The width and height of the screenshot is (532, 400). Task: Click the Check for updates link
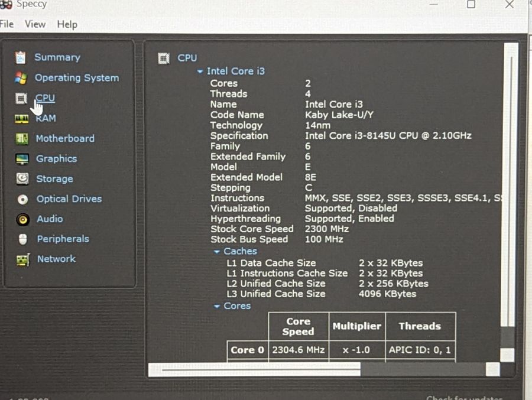[464, 398]
